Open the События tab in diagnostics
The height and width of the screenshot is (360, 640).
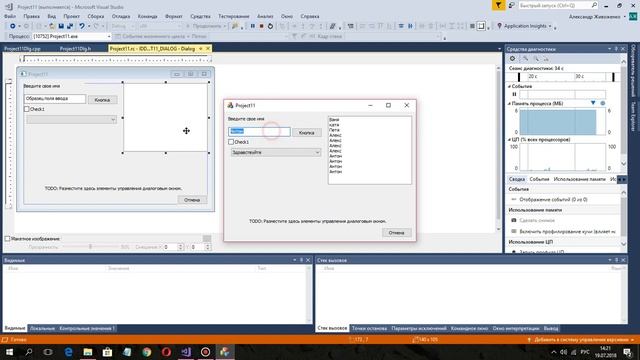539,179
